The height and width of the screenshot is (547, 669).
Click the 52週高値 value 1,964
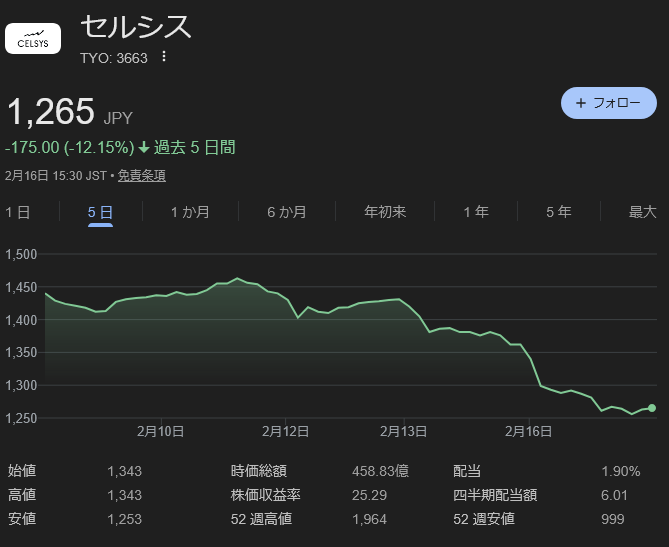[x=369, y=519]
